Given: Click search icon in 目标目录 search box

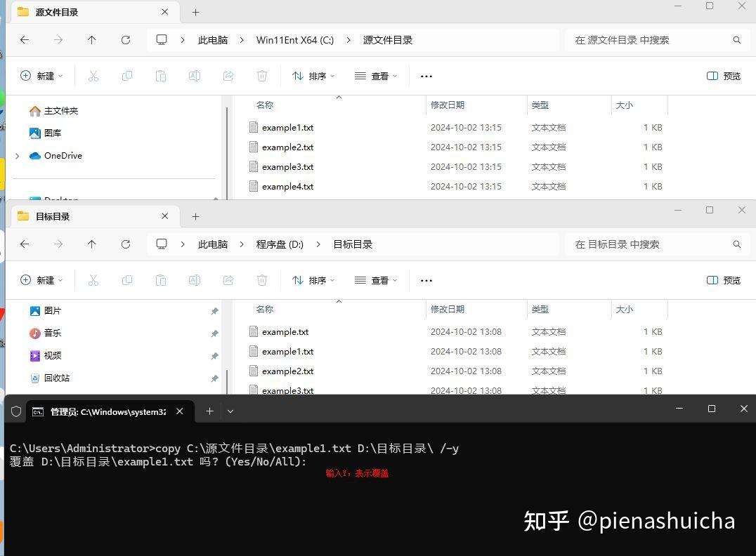Looking at the screenshot, I should tap(737, 244).
